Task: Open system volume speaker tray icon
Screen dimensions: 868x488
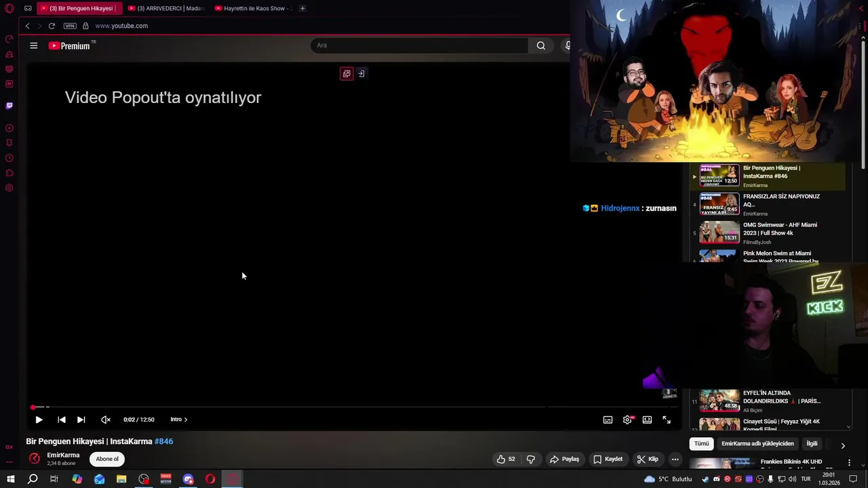Action: click(791, 479)
